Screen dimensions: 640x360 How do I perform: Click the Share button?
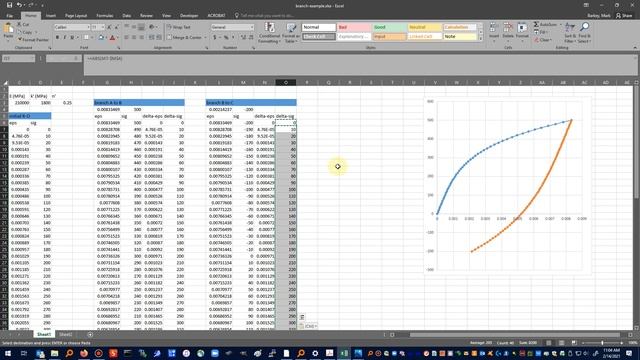(x=624, y=16)
